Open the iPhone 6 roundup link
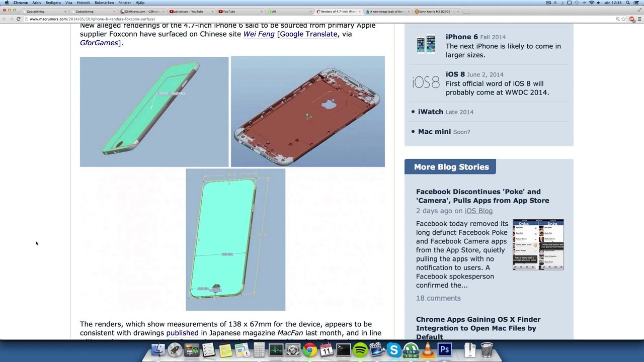 point(462,37)
